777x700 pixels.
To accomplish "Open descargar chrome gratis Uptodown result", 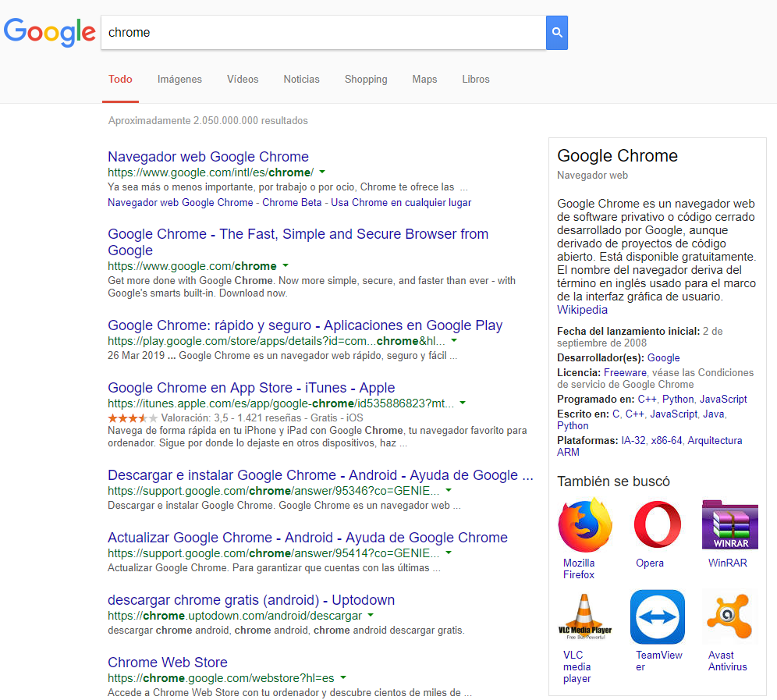I will 251,600.
